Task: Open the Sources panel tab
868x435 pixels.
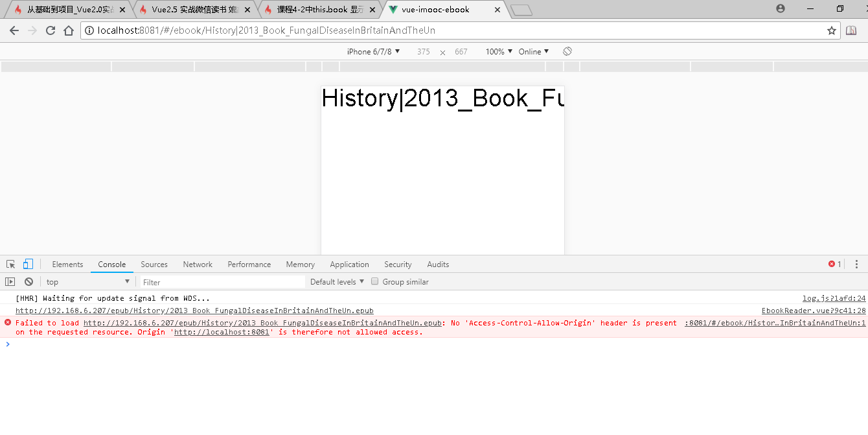Action: coord(154,264)
